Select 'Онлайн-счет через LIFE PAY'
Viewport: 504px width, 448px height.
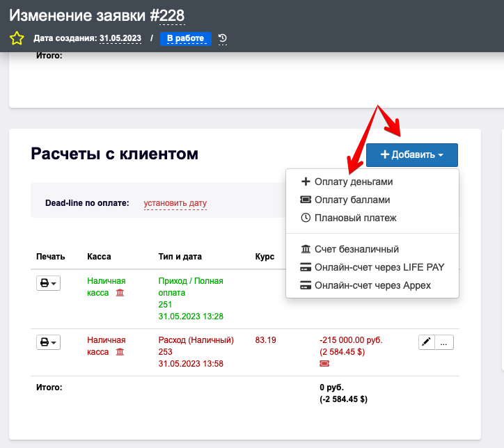click(x=372, y=267)
